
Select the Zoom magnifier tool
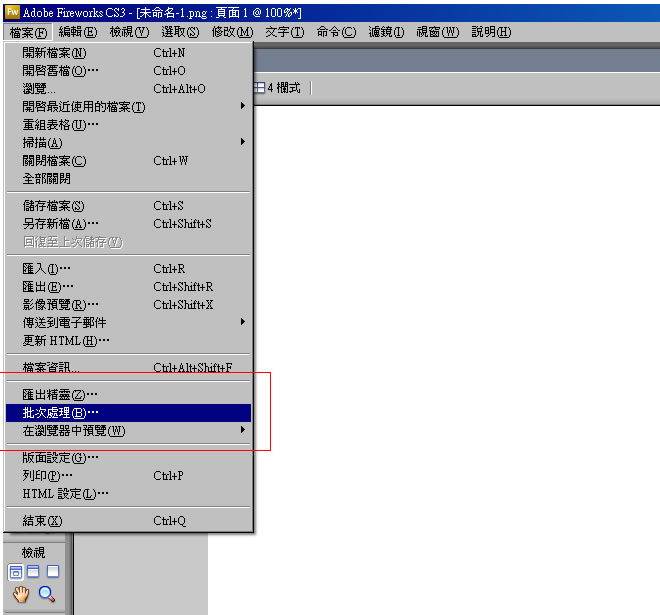[46, 594]
